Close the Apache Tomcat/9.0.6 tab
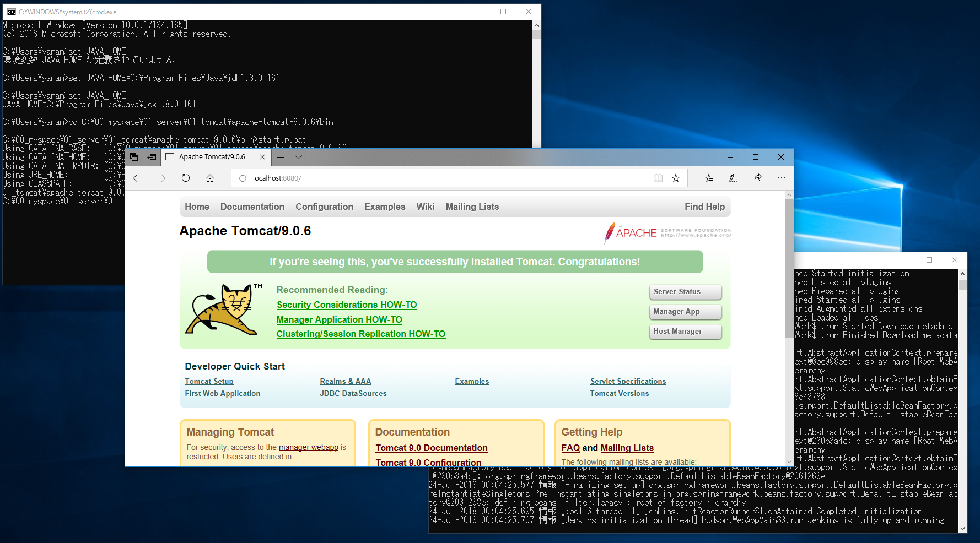The image size is (980, 543). point(262,157)
